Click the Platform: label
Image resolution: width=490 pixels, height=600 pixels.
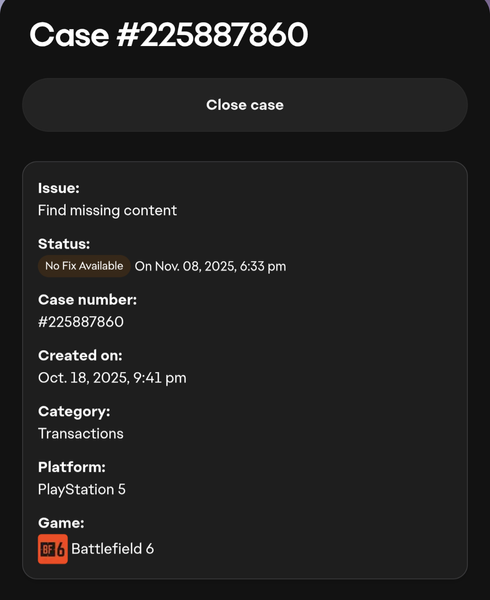click(x=72, y=468)
